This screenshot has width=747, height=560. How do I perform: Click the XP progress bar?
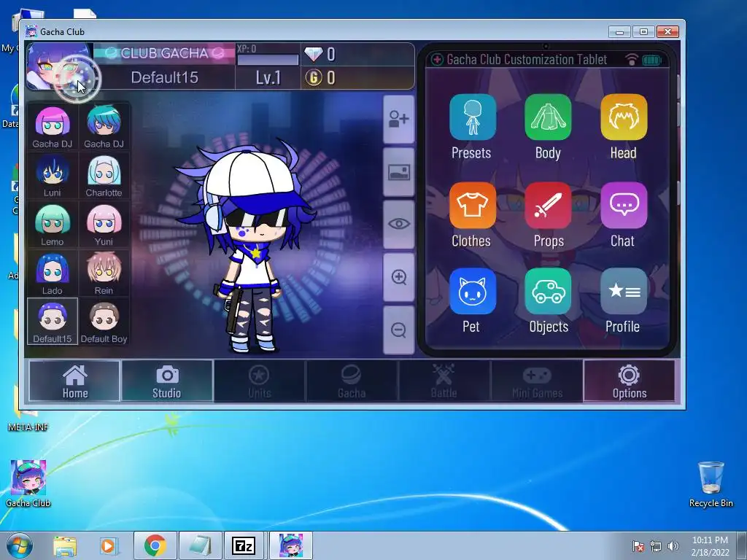click(x=268, y=60)
